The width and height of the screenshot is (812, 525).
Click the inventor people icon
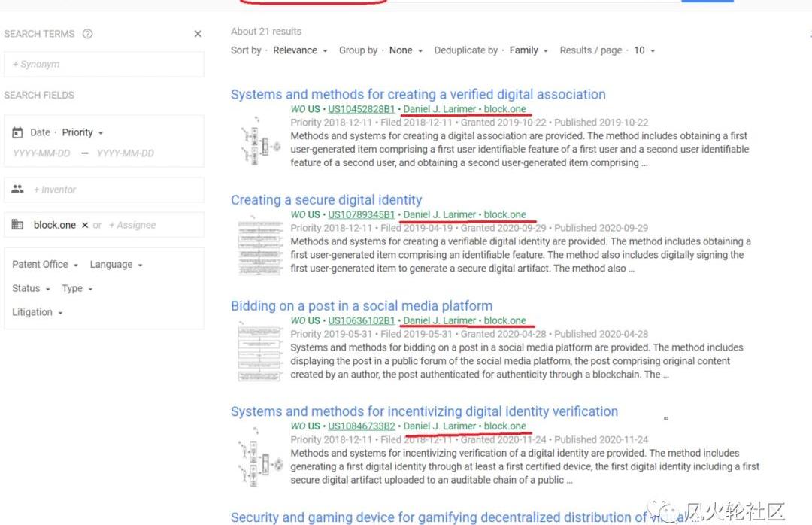(x=17, y=190)
